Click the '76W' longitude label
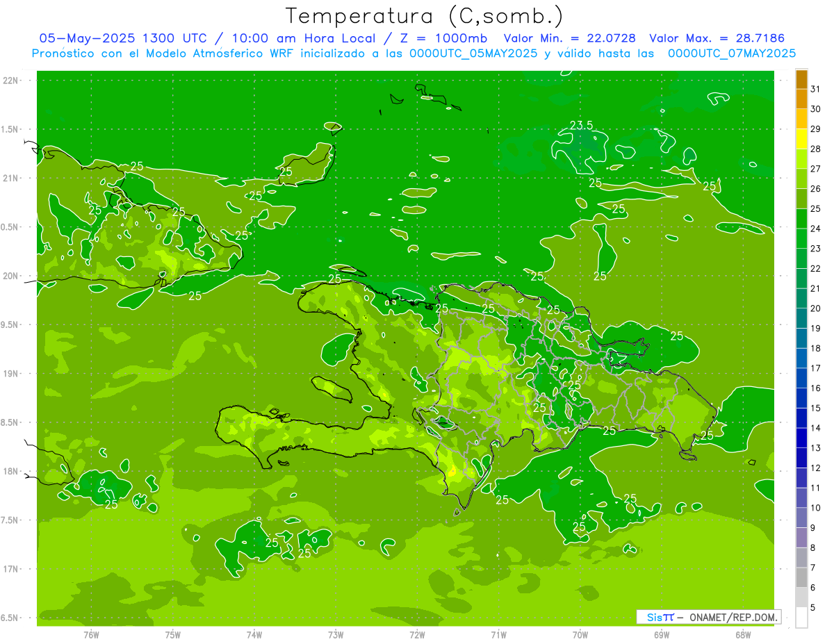The image size is (834, 644). (x=92, y=634)
